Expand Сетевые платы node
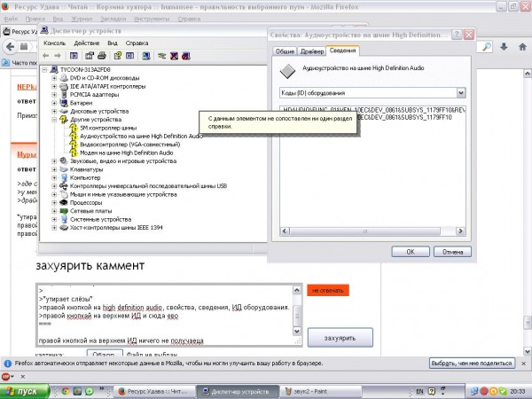Image resolution: width=532 pixels, height=399 pixels. (x=54, y=211)
